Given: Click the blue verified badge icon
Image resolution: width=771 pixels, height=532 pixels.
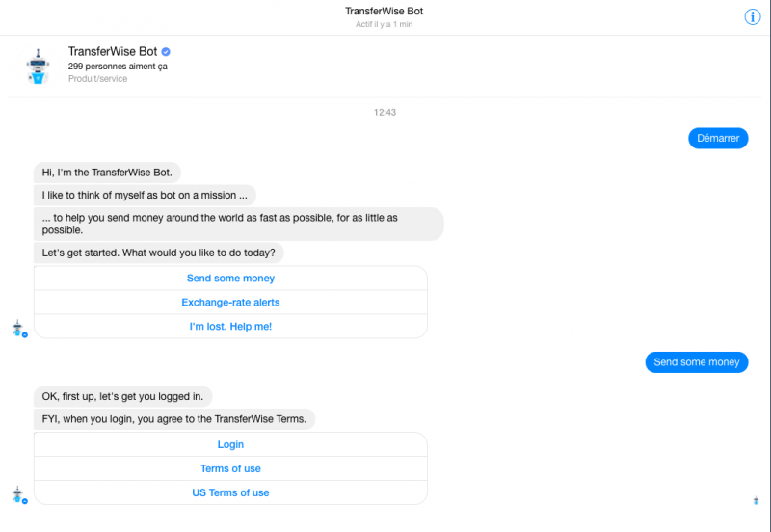Looking at the screenshot, I should click(166, 52).
